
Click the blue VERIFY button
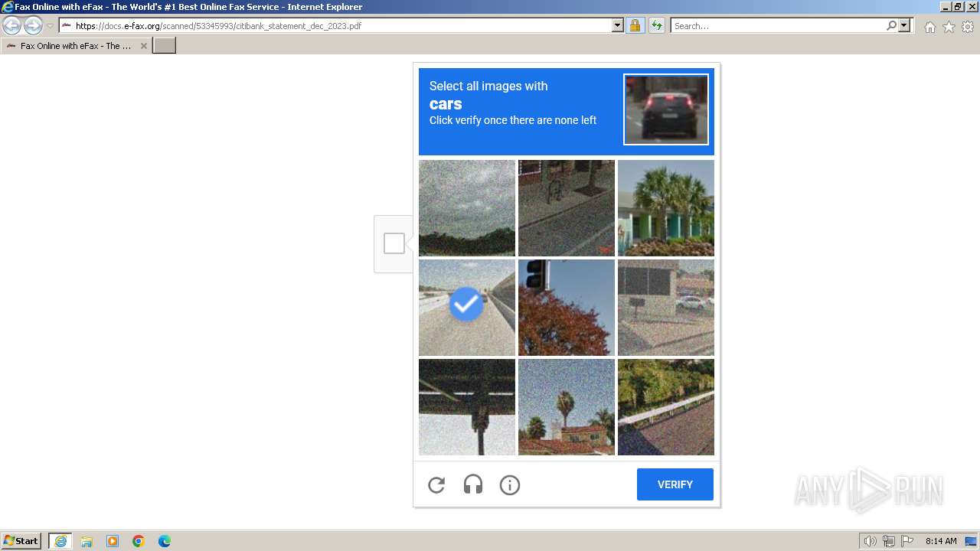point(675,484)
